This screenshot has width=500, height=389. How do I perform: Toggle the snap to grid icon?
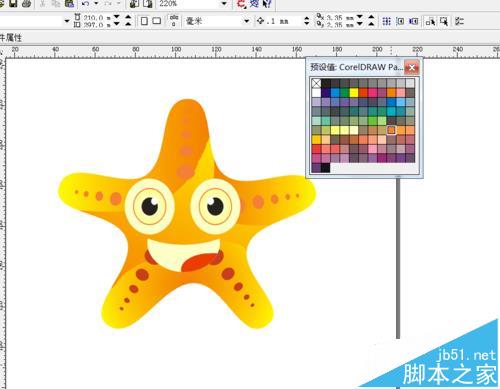click(x=387, y=21)
